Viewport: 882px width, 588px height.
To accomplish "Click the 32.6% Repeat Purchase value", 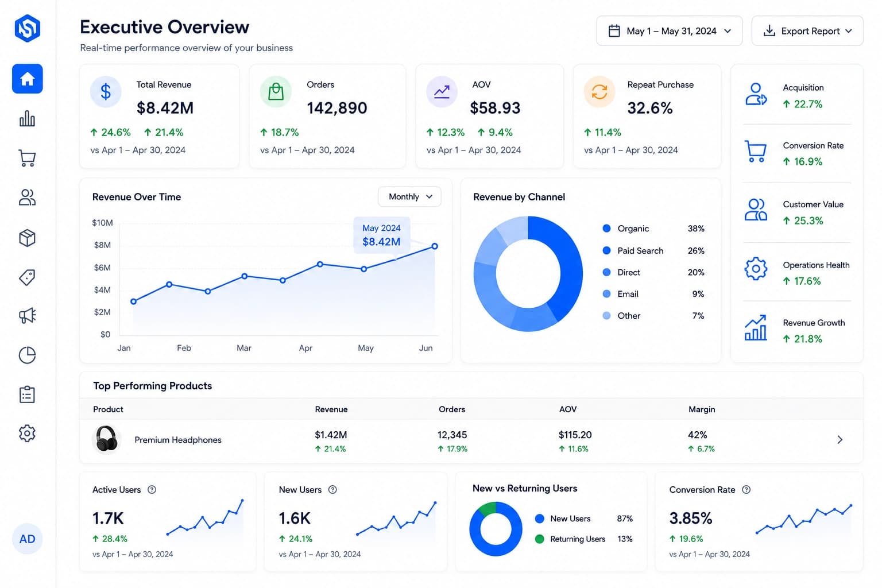I will tap(649, 108).
